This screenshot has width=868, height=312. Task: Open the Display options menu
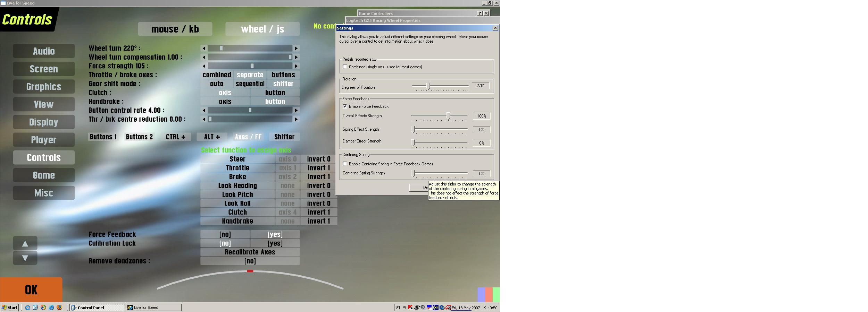44,122
